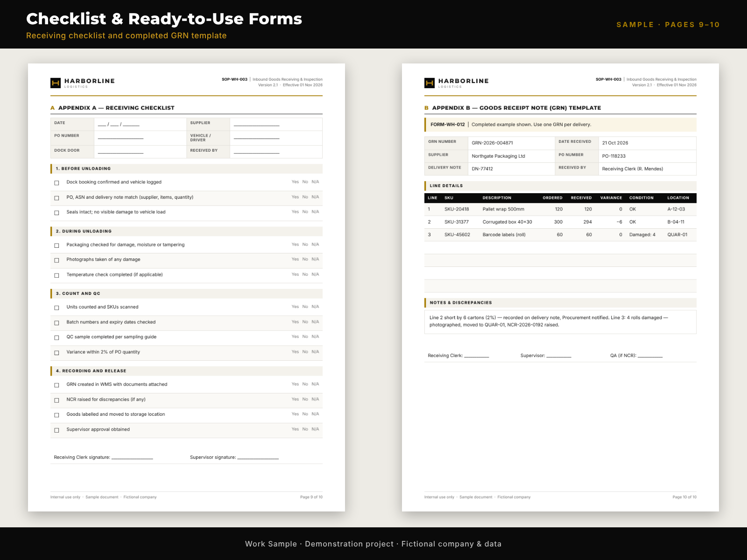Click the delivery note value 'DN-77412'

pyautogui.click(x=482, y=169)
